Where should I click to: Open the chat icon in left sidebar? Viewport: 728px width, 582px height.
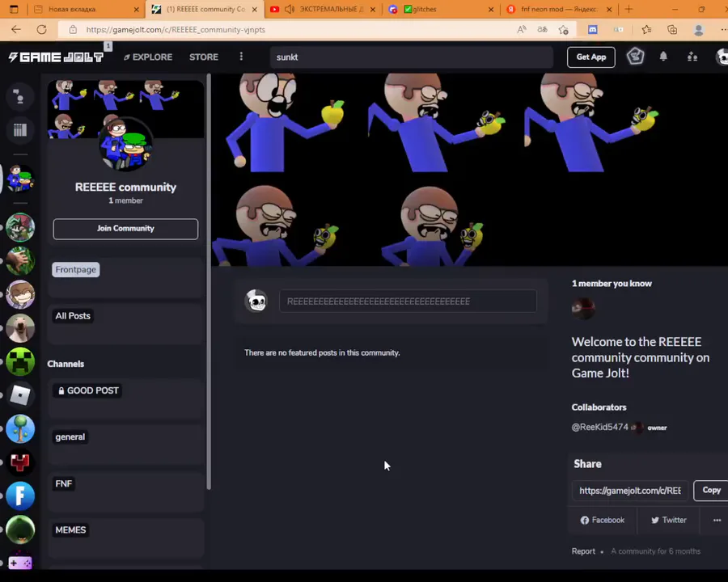(19, 96)
